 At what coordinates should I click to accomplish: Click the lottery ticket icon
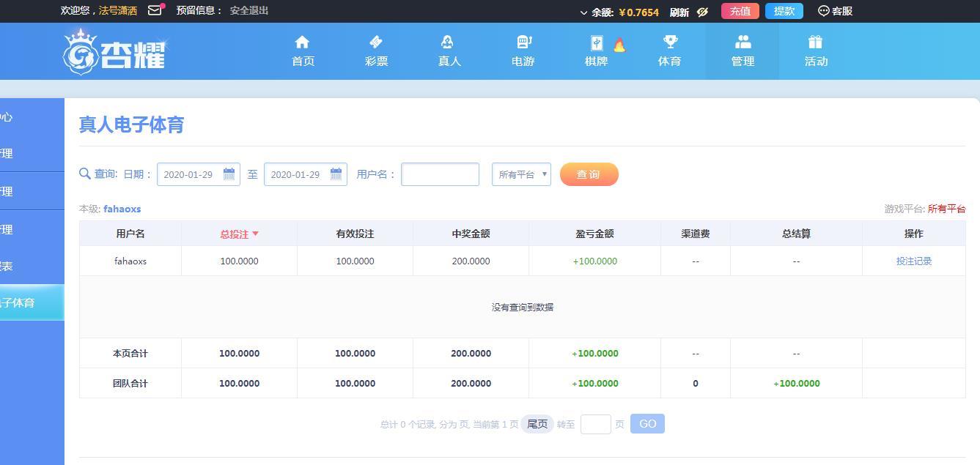tap(376, 42)
